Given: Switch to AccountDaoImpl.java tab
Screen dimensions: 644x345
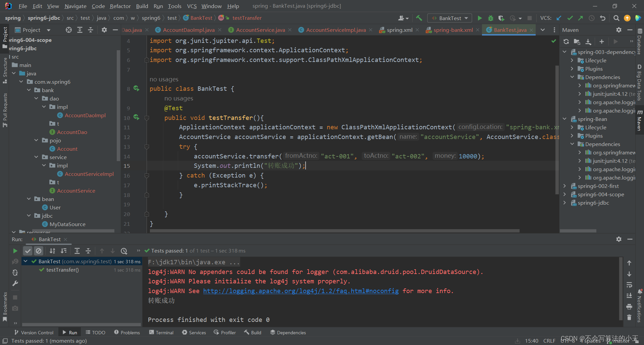Looking at the screenshot, I should click(189, 30).
